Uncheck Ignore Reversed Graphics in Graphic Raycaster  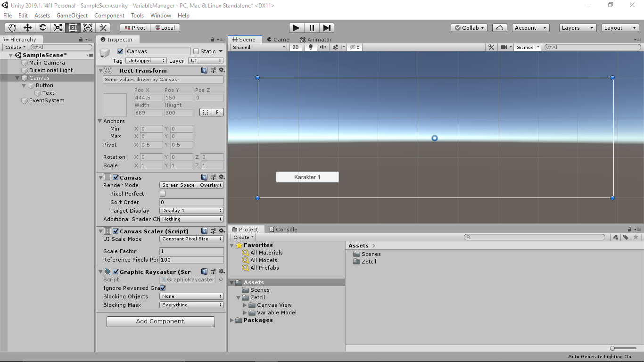(162, 288)
